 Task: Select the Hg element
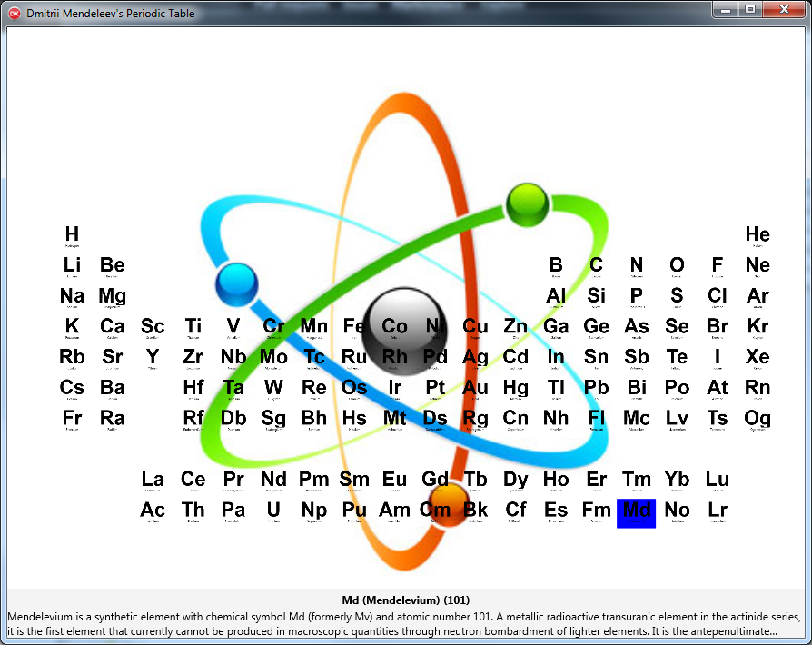coord(516,389)
